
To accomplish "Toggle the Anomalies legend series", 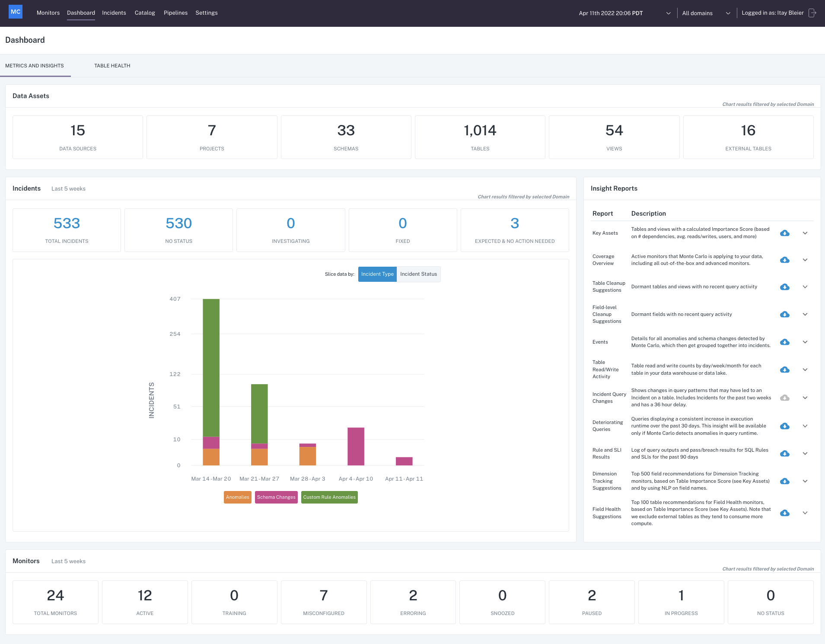I will coord(238,497).
